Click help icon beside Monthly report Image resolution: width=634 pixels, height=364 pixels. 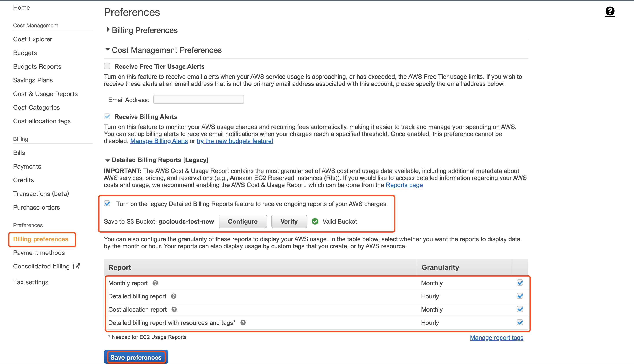pos(155,283)
